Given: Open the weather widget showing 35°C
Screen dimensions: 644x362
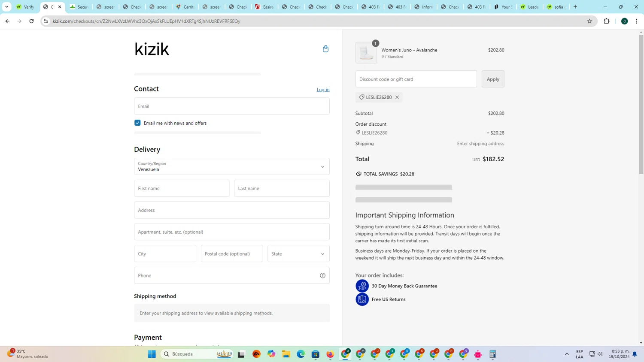Looking at the screenshot, I should (28, 354).
